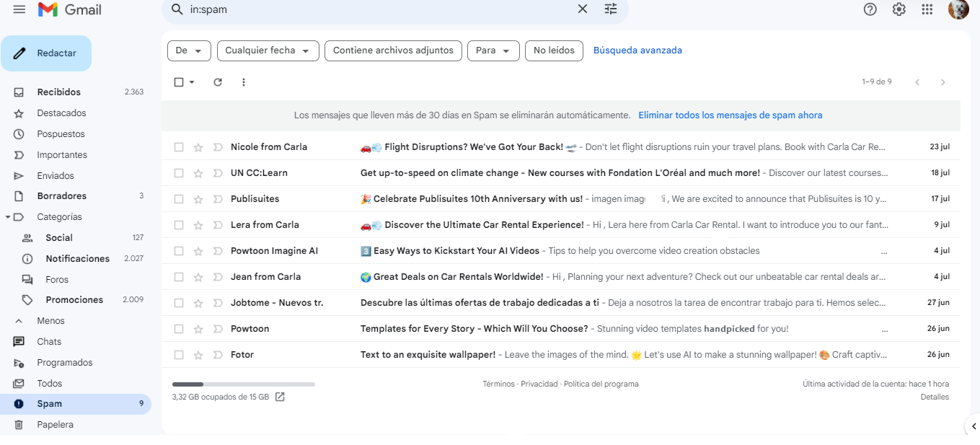Open the Google apps grid icon

(x=927, y=9)
